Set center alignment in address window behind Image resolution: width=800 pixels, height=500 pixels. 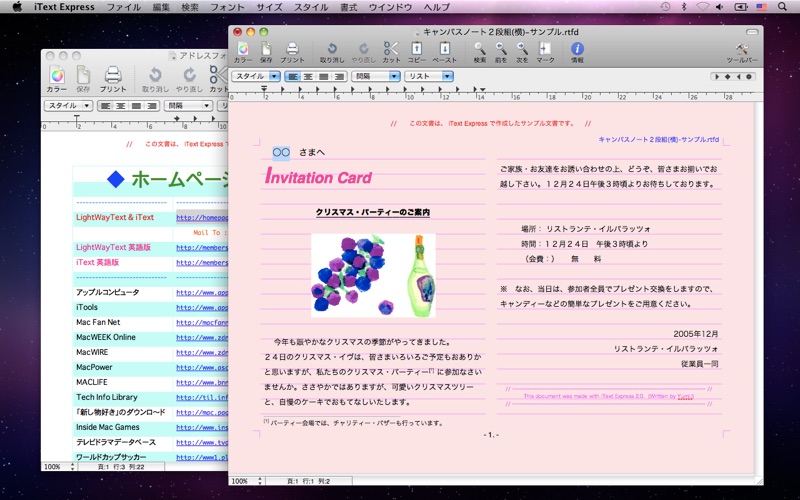(x=121, y=106)
